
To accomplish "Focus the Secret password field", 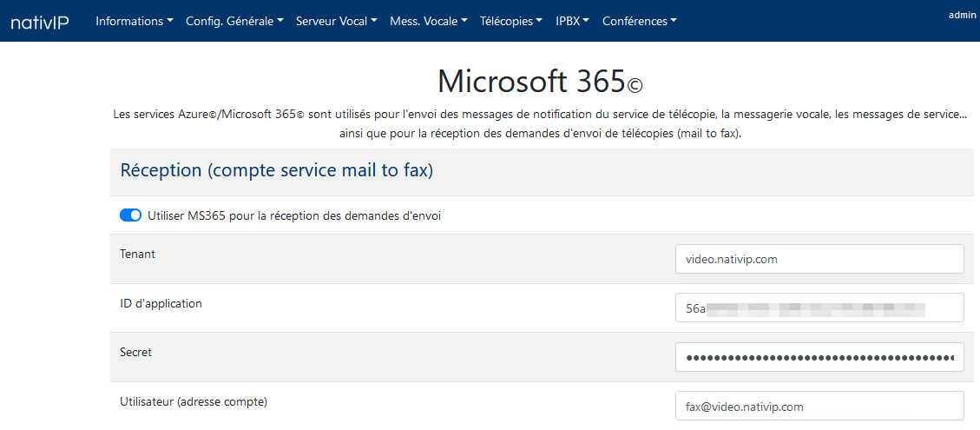I will tap(819, 357).
